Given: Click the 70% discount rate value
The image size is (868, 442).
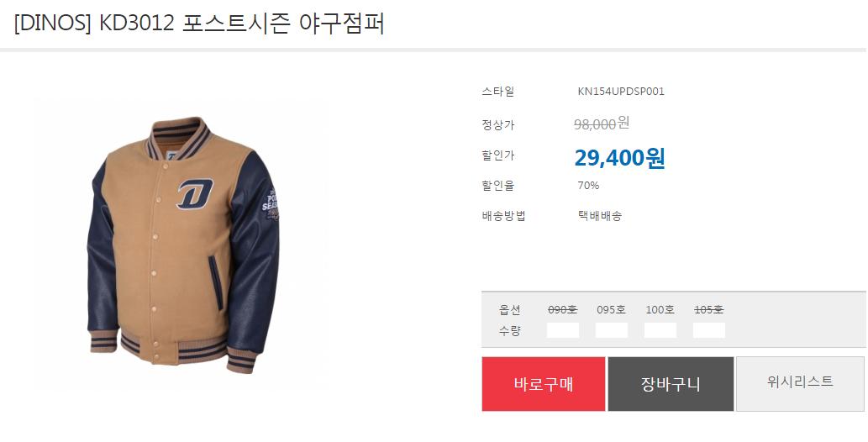Looking at the screenshot, I should [x=588, y=186].
